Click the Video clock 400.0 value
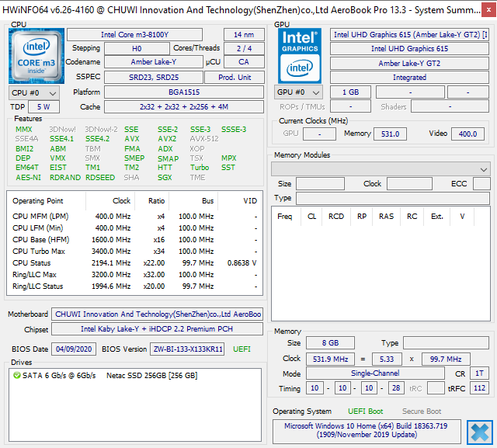This screenshot has width=497, height=448. 467,134
